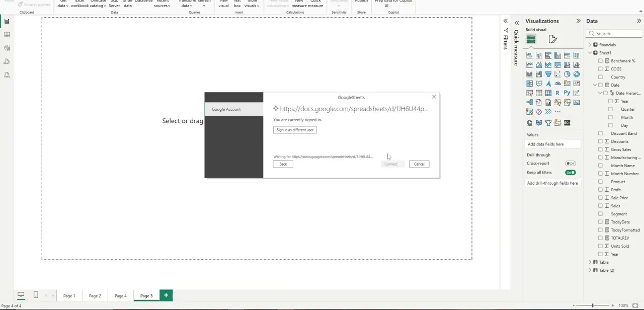Expand the Filters pane
The height and width of the screenshot is (310, 644).
(x=505, y=21)
